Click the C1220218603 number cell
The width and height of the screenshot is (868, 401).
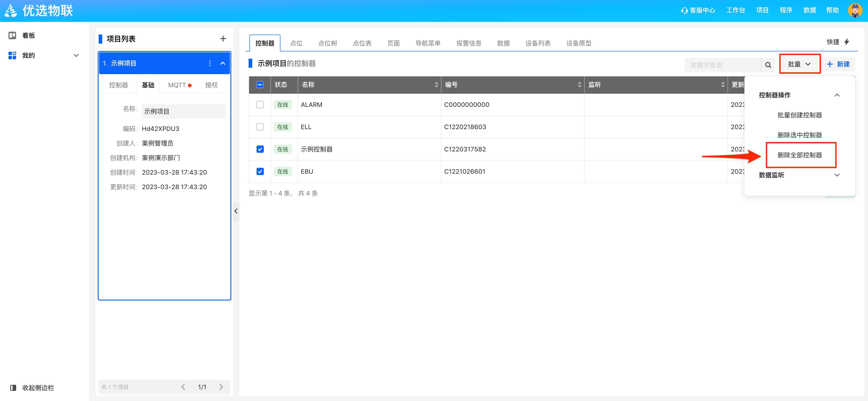click(x=512, y=127)
